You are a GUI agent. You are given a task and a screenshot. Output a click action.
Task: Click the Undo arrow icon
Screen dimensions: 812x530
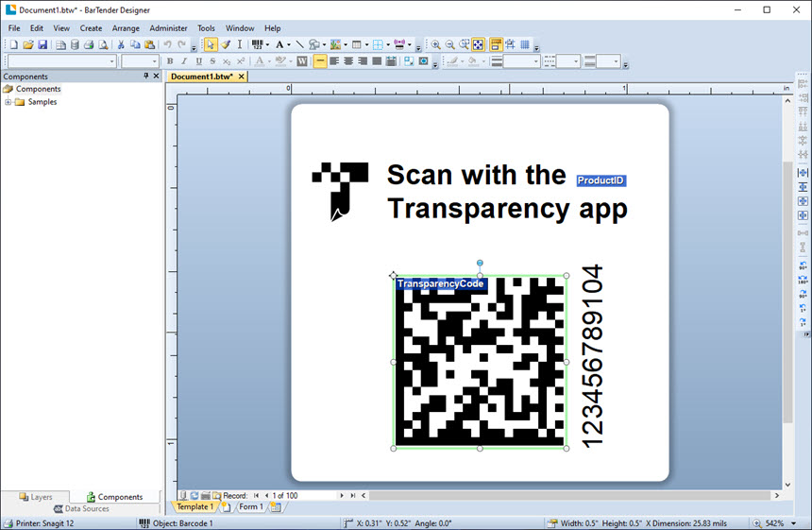point(167,45)
